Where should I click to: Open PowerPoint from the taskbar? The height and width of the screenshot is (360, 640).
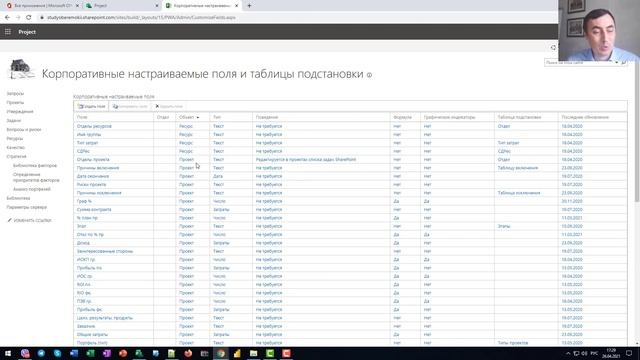[x=123, y=353]
